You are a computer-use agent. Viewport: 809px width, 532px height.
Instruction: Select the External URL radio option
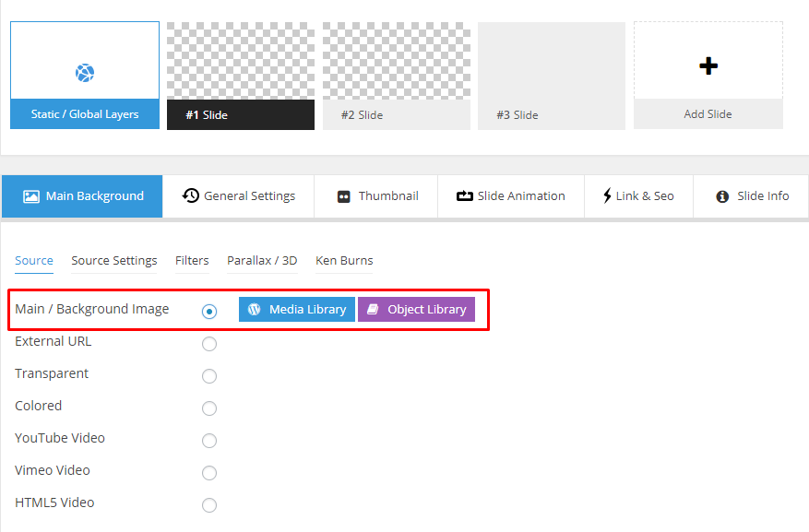coord(209,344)
